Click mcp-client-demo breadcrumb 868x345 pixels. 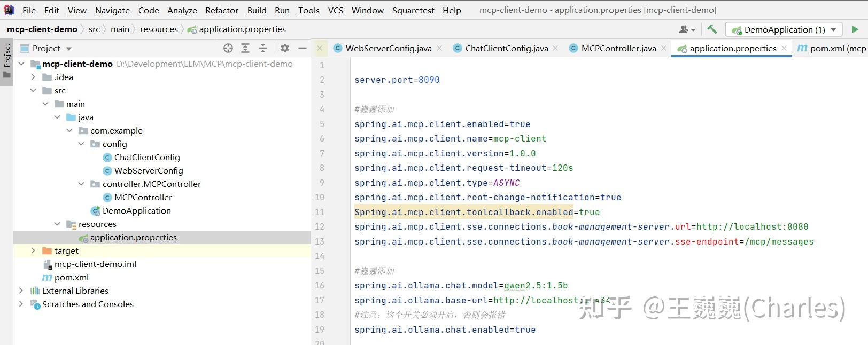point(42,29)
